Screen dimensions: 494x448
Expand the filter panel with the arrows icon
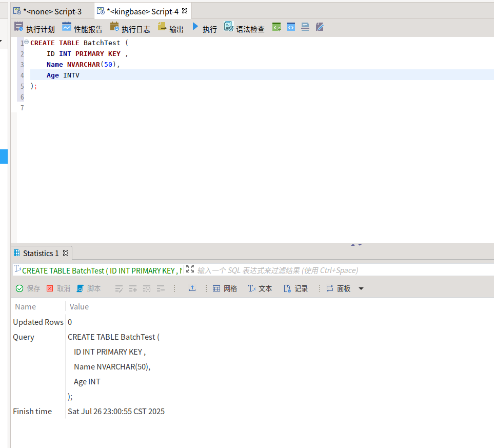[190, 269]
